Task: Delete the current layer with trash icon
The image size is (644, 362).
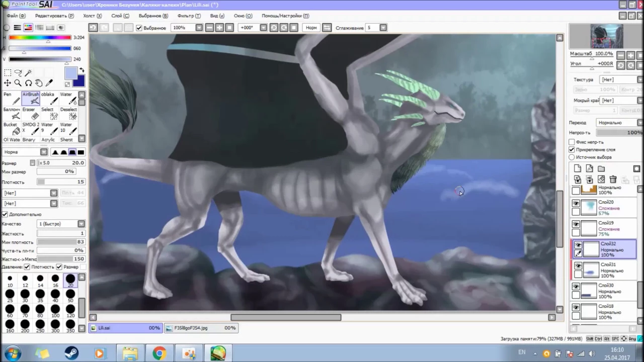Action: pyautogui.click(x=613, y=179)
